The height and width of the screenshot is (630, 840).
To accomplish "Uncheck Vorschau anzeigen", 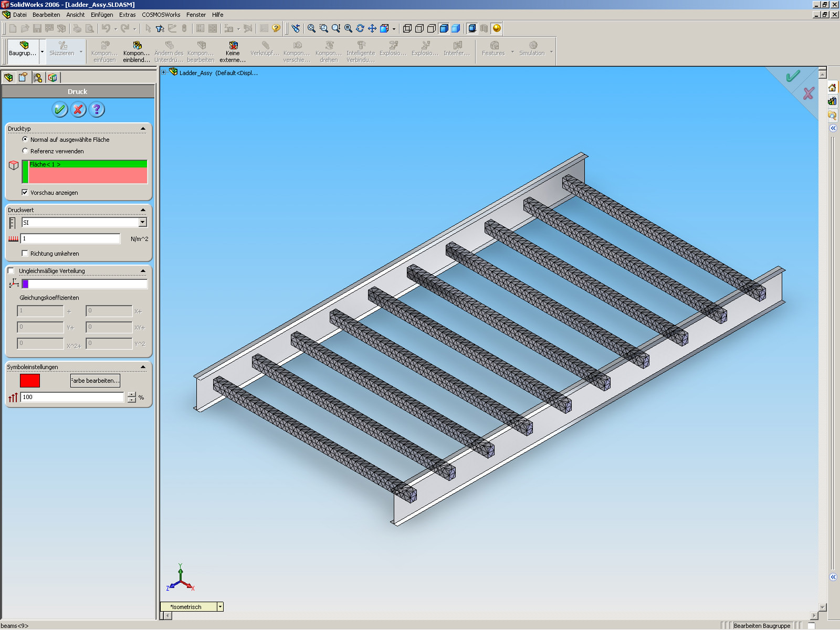I will 25,192.
